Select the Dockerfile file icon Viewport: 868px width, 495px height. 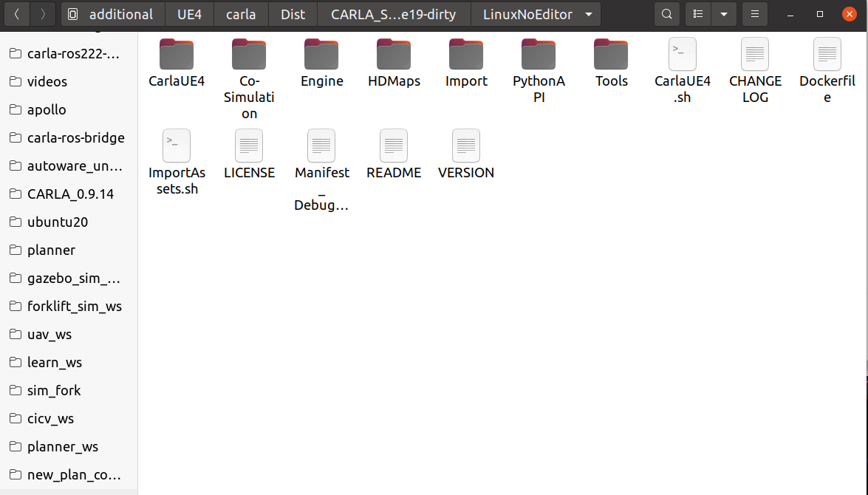(827, 54)
